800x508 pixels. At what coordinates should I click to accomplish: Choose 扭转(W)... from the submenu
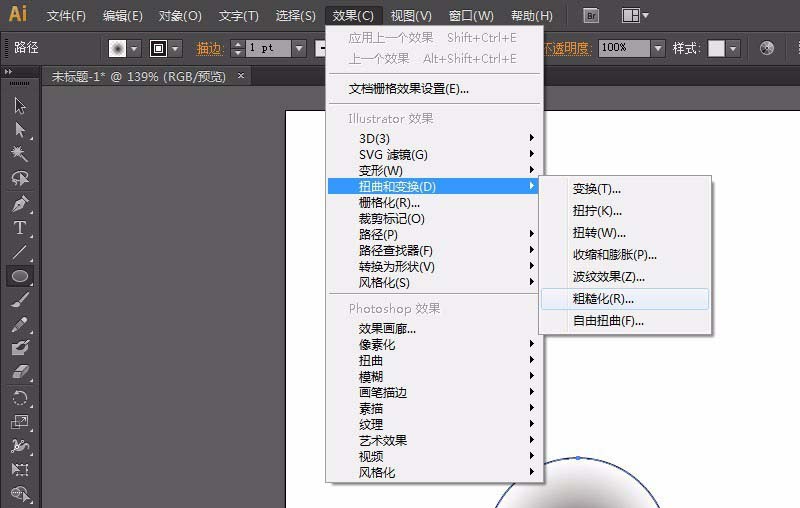click(625, 233)
